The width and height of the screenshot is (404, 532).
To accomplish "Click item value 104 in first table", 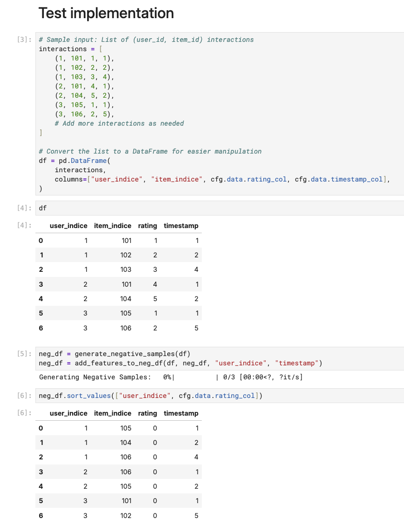I will click(x=126, y=299).
